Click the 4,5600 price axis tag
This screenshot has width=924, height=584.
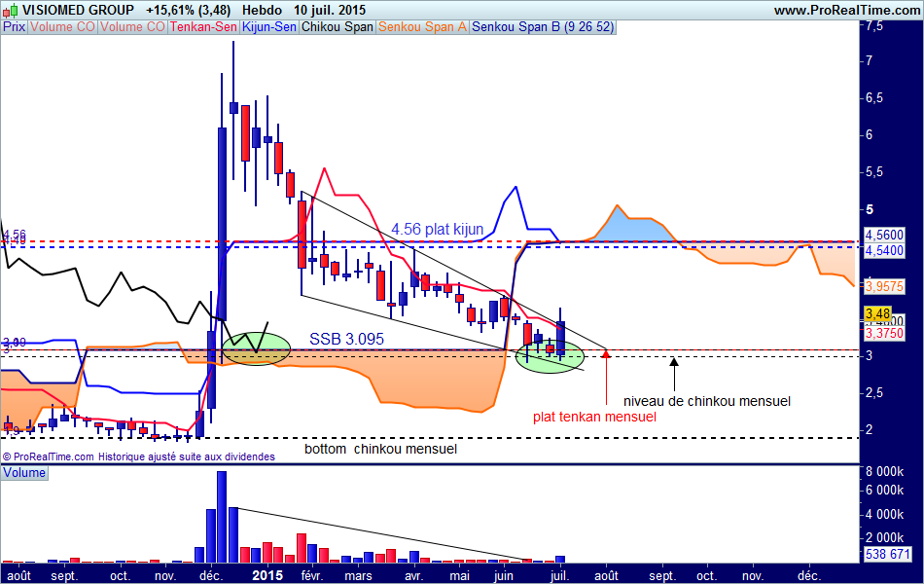(884, 235)
